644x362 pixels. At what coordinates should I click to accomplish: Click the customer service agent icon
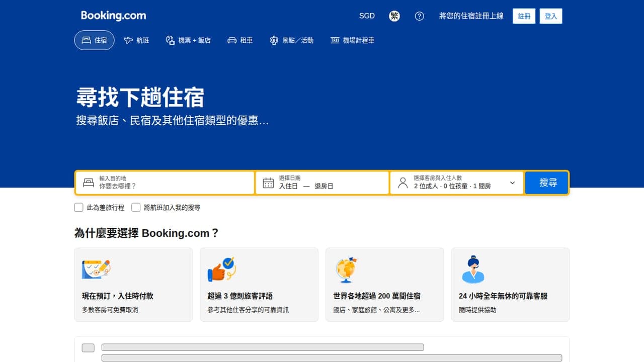(473, 269)
